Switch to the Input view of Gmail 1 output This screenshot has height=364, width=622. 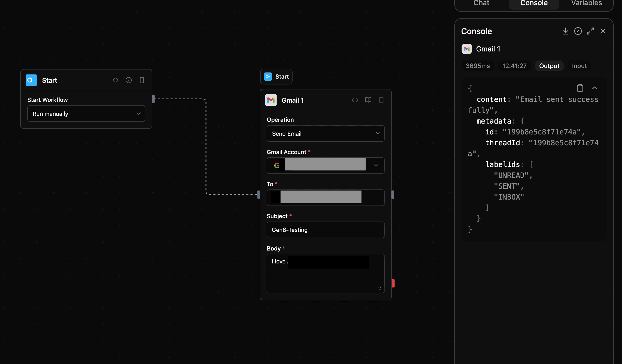(x=579, y=66)
